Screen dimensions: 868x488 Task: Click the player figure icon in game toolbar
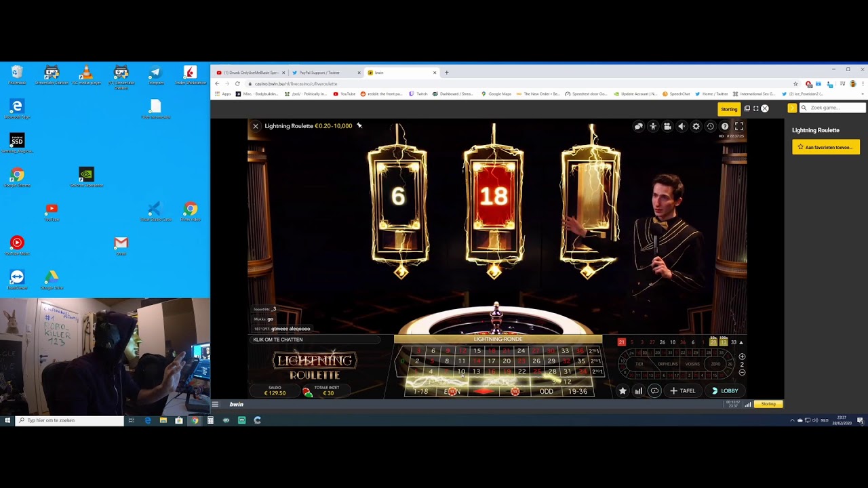[653, 126]
